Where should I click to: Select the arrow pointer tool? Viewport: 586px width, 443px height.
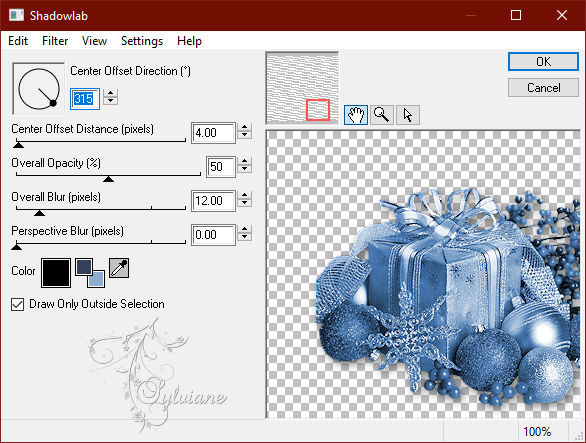coord(408,115)
